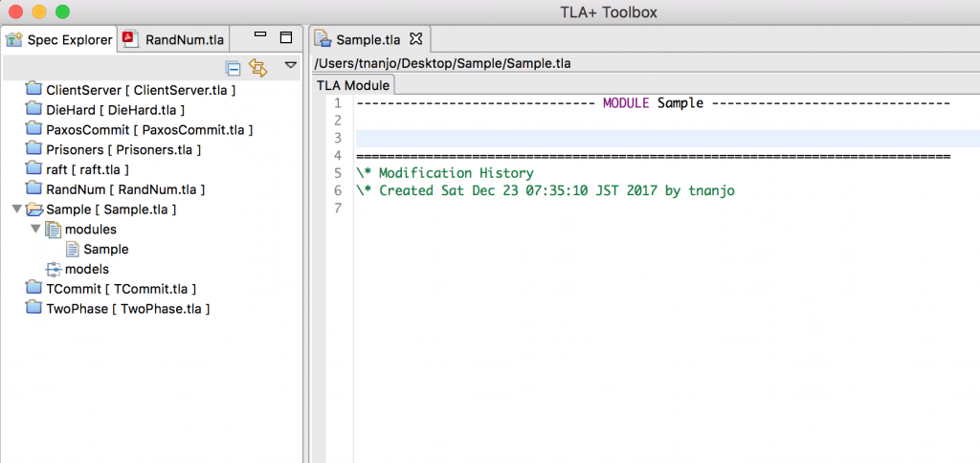The width and height of the screenshot is (980, 463).
Task: Place cursor on highlighted editor line 3
Action: click(667, 138)
